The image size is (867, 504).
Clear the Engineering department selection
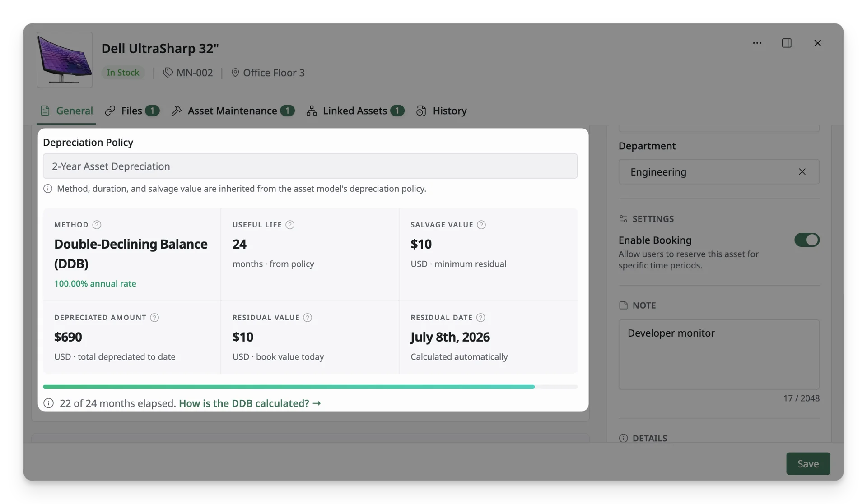(x=802, y=171)
